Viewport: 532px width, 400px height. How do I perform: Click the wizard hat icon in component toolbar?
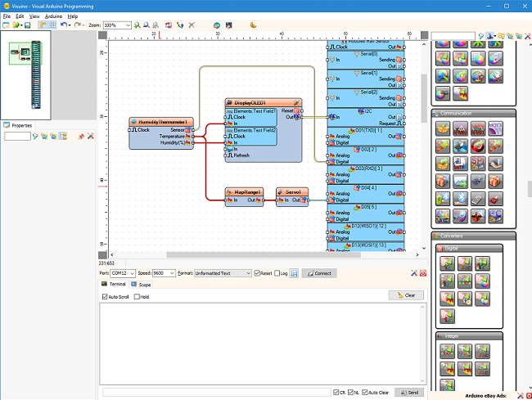click(x=490, y=36)
